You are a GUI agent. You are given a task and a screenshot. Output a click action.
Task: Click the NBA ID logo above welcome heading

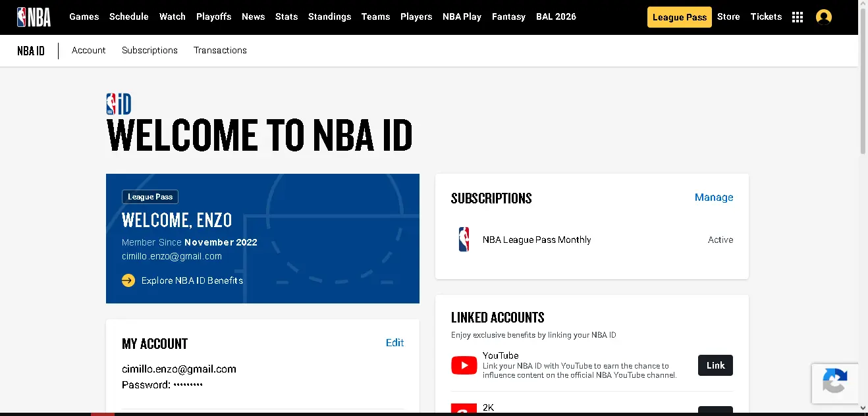click(119, 104)
